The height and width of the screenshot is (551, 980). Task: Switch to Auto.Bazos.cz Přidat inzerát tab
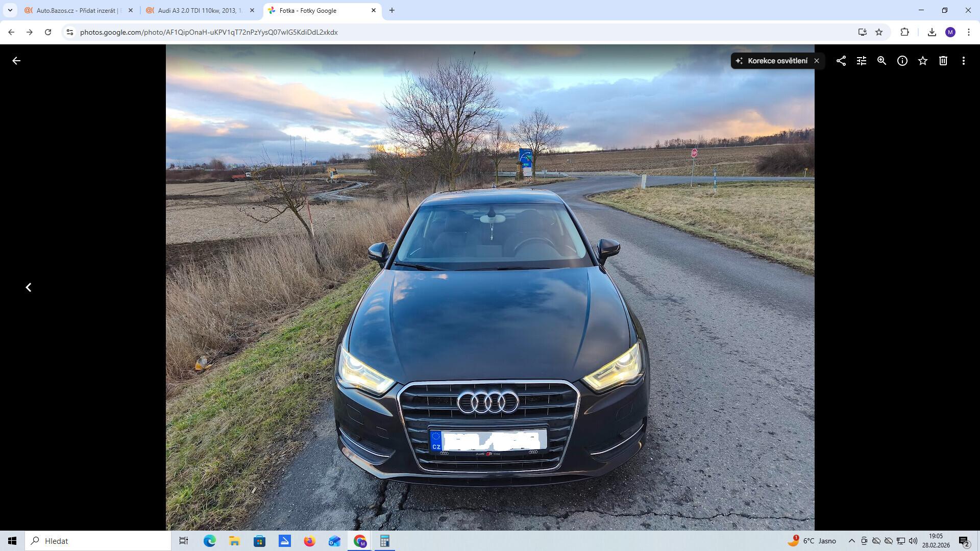pos(77,10)
